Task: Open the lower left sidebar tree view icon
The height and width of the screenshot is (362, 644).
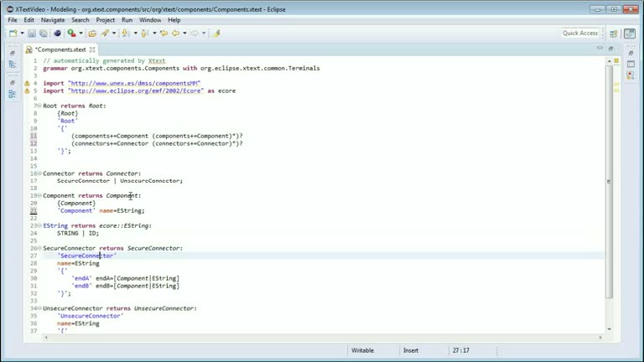Action: pos(13,94)
